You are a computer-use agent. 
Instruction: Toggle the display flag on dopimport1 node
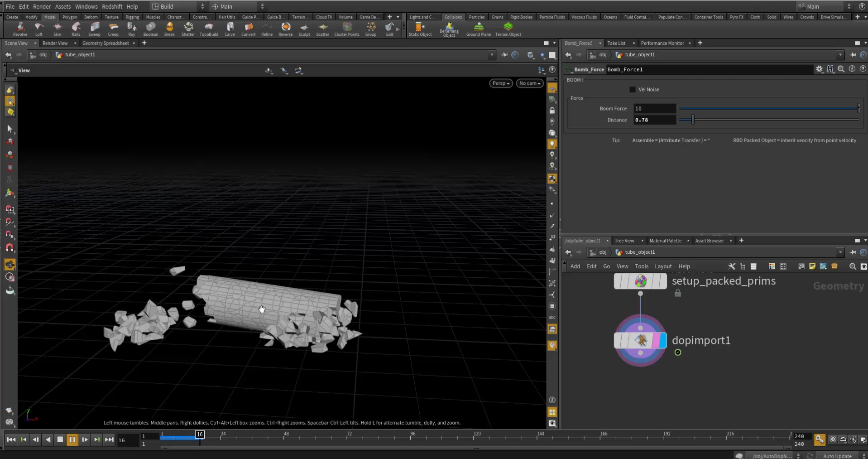(x=663, y=340)
